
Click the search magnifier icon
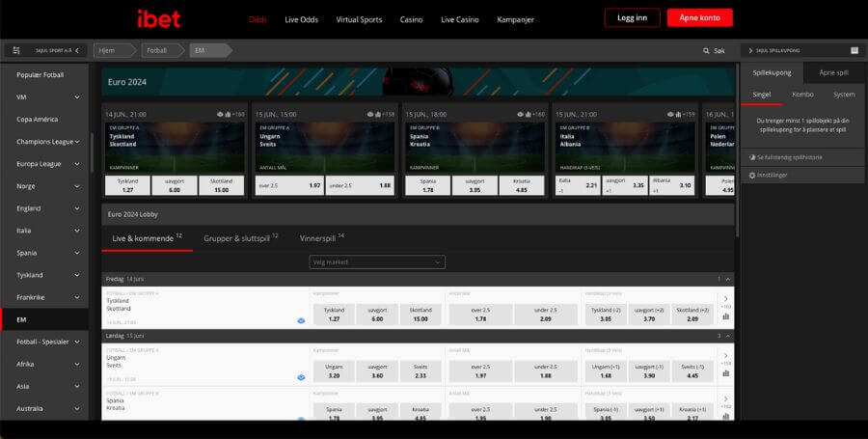tap(706, 50)
